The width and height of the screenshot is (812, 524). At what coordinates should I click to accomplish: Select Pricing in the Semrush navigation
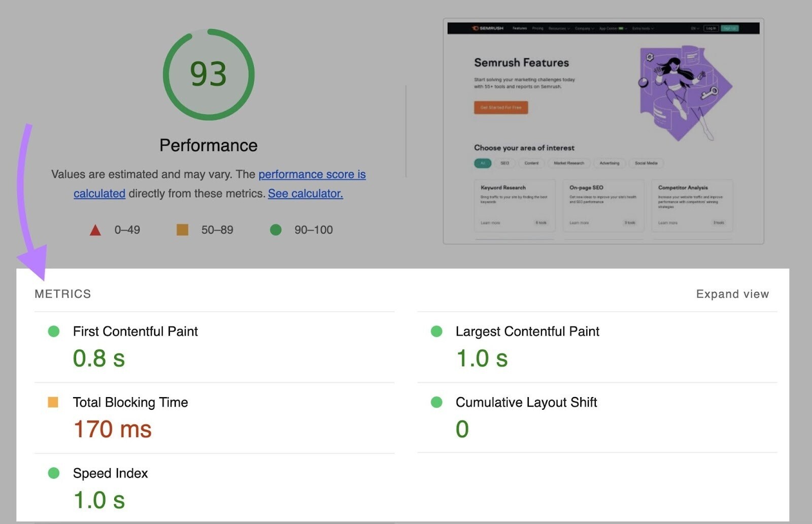537,28
